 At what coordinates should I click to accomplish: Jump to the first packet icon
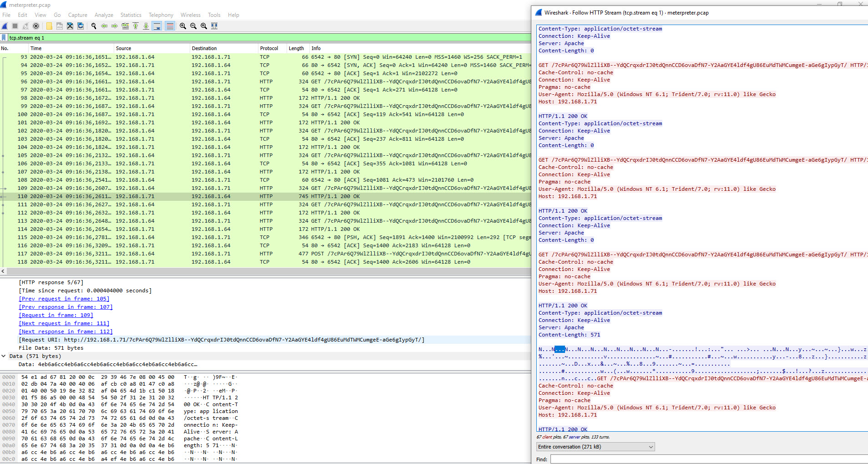[136, 26]
